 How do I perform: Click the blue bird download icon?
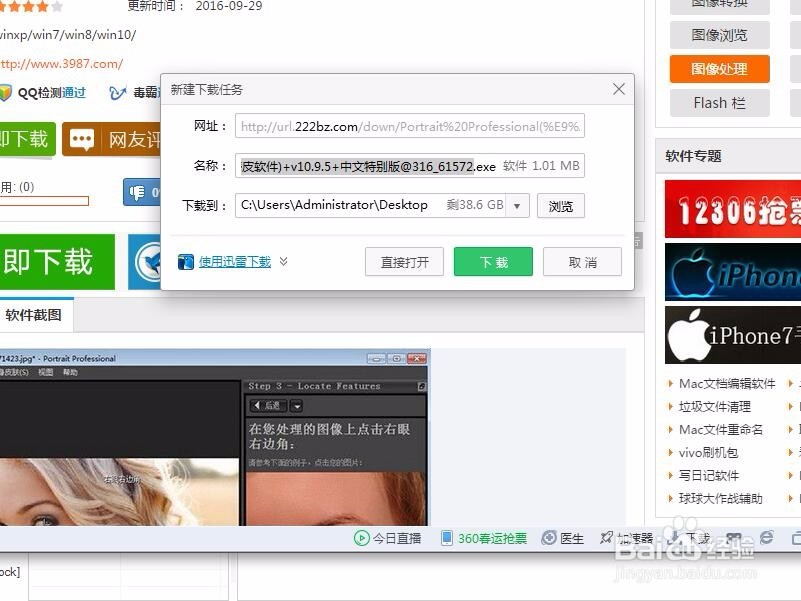pyautogui.click(x=149, y=262)
